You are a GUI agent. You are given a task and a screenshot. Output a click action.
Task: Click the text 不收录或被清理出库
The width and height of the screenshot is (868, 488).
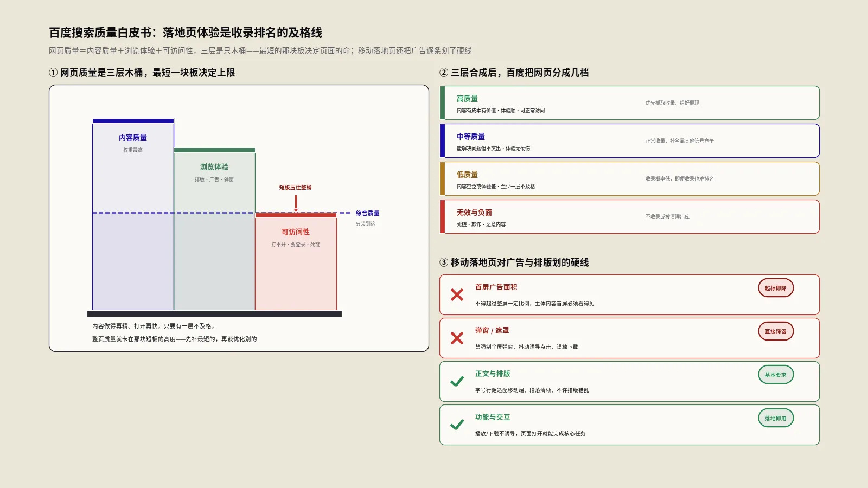667,217
